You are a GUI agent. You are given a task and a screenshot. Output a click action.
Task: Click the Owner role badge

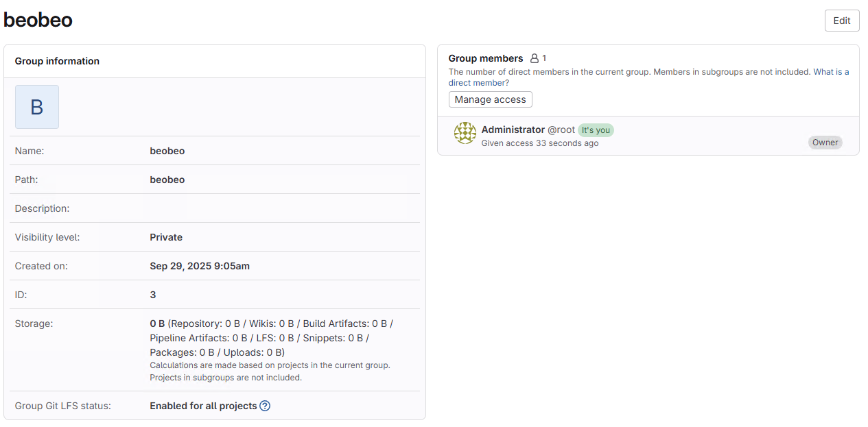[825, 143]
